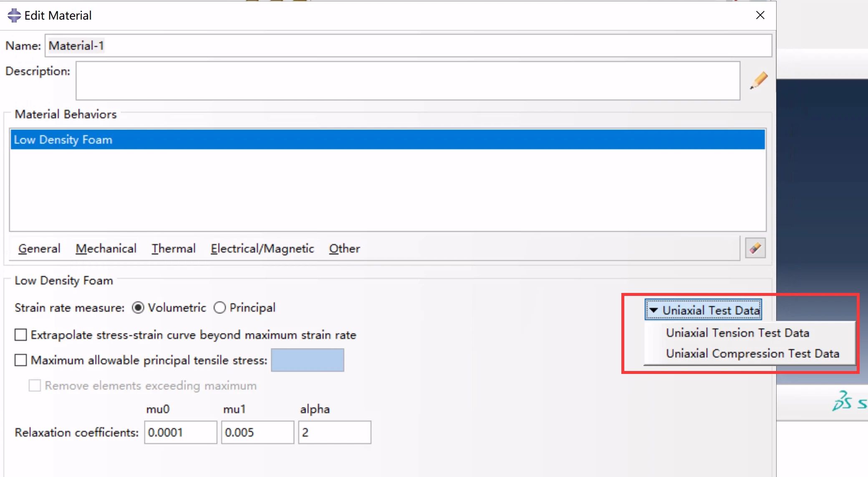The width and height of the screenshot is (868, 477).
Task: Choose Uniaxial Tension Test Data
Action: click(737, 333)
